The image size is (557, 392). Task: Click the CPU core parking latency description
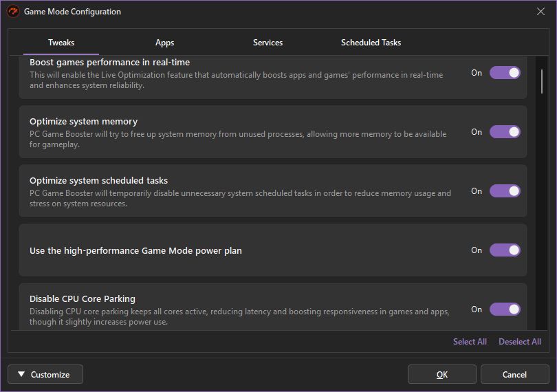[x=239, y=316]
